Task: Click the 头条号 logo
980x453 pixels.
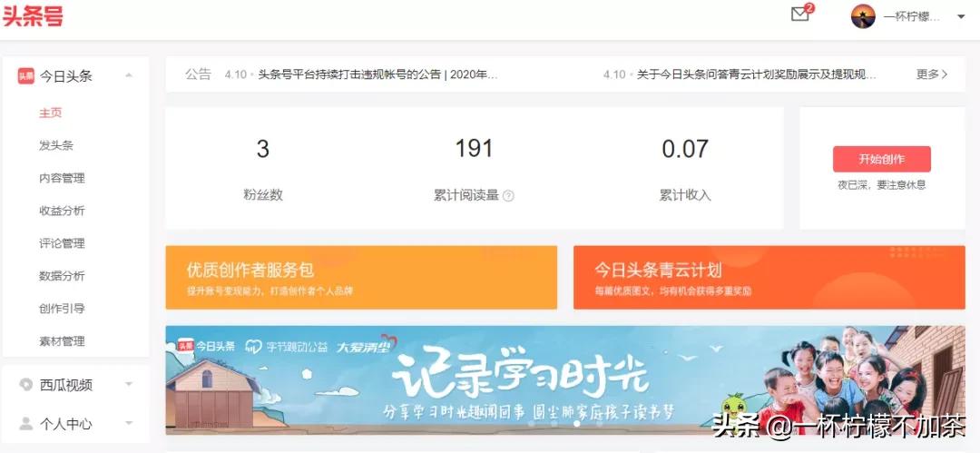Action: 33,16
